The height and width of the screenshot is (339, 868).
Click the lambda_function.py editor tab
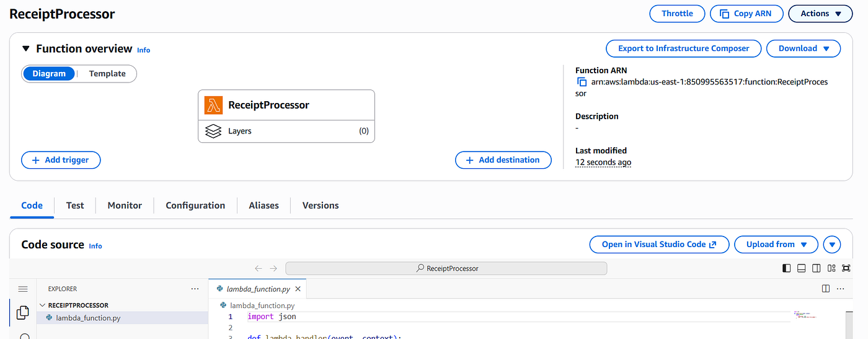tap(259, 289)
